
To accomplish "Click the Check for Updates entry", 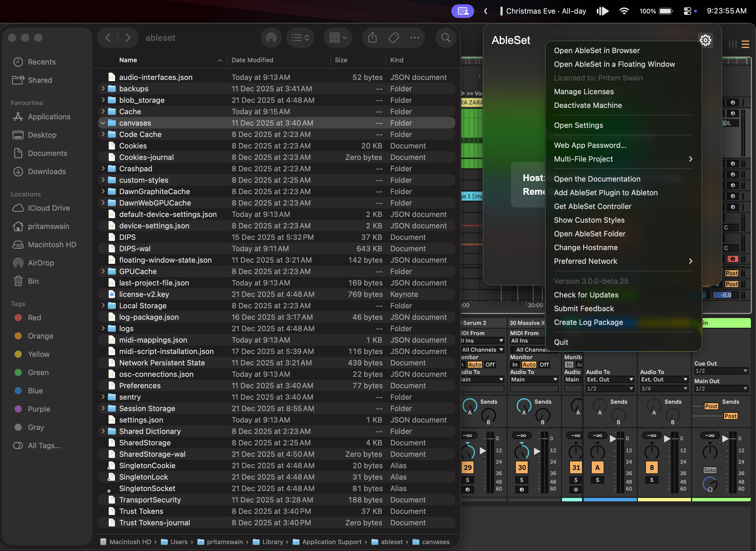I will (586, 295).
